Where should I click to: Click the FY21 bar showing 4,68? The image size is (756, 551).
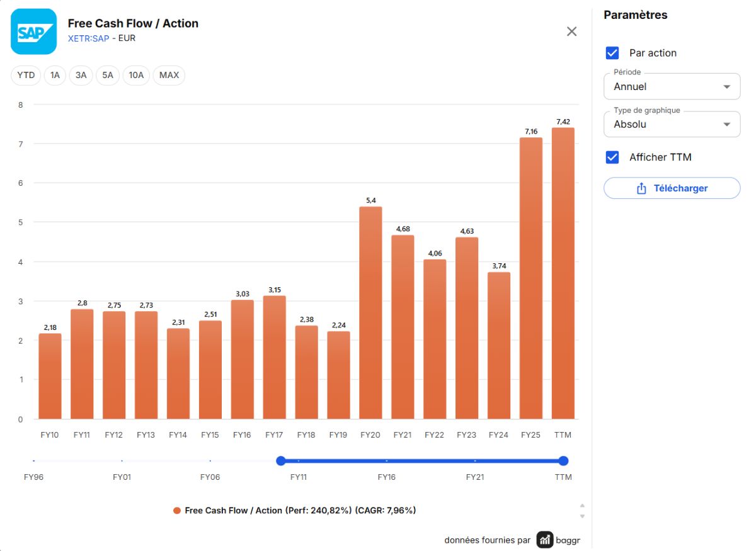(403, 327)
